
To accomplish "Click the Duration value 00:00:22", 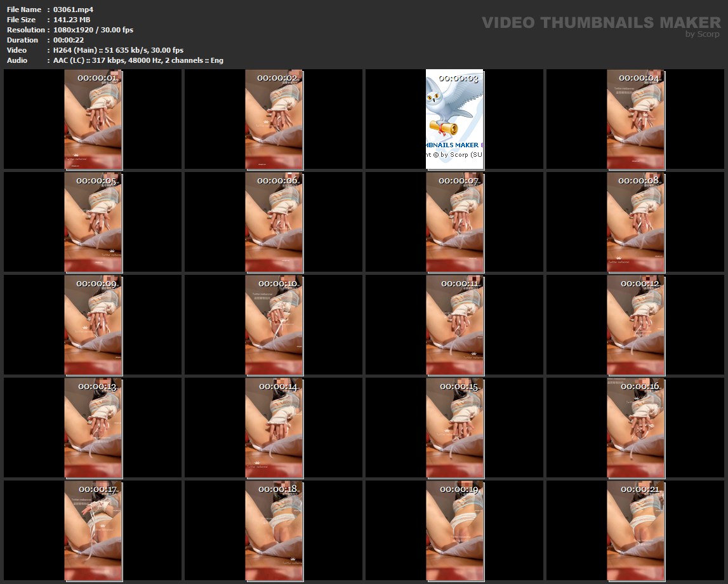I will tap(69, 40).
